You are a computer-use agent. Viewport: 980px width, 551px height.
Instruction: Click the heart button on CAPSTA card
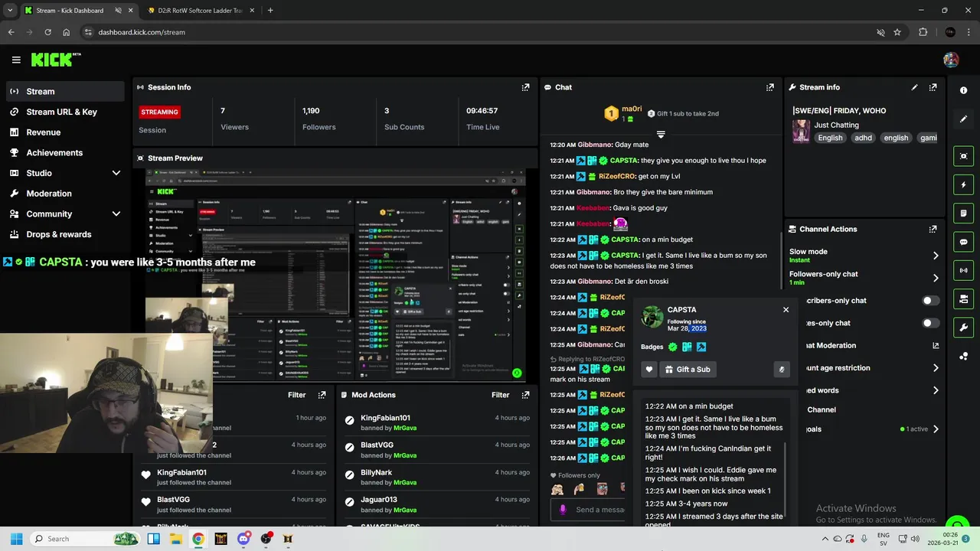pyautogui.click(x=649, y=370)
